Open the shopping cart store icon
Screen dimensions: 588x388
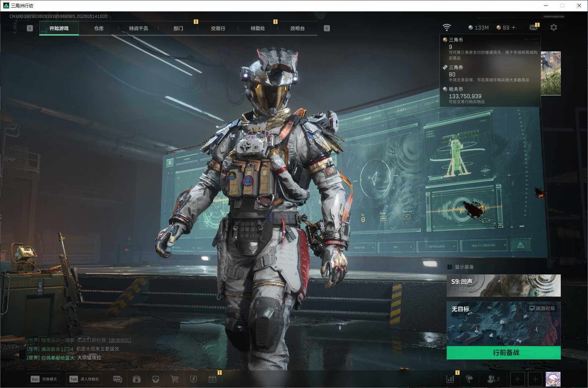coord(175,379)
